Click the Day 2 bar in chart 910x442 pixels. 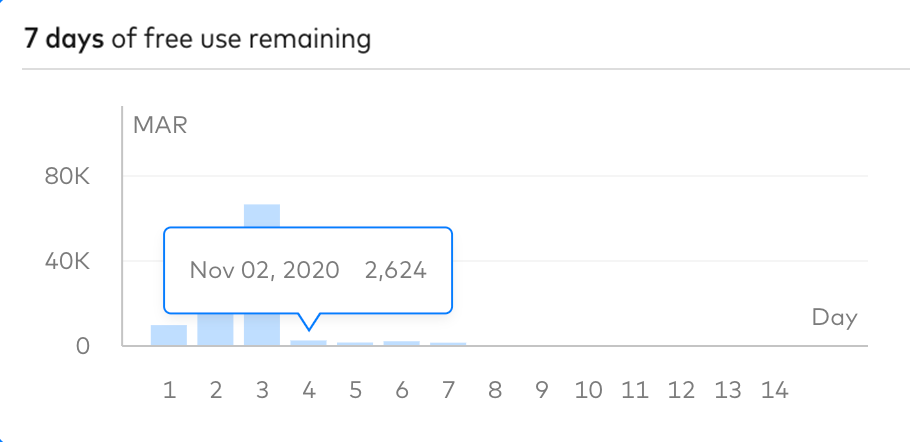coord(215,329)
